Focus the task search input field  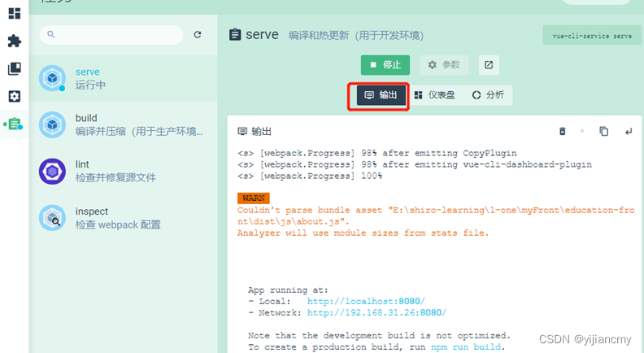pos(111,34)
